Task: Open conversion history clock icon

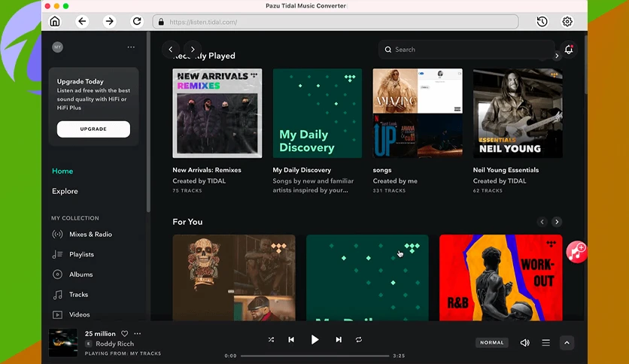Action: click(x=542, y=22)
